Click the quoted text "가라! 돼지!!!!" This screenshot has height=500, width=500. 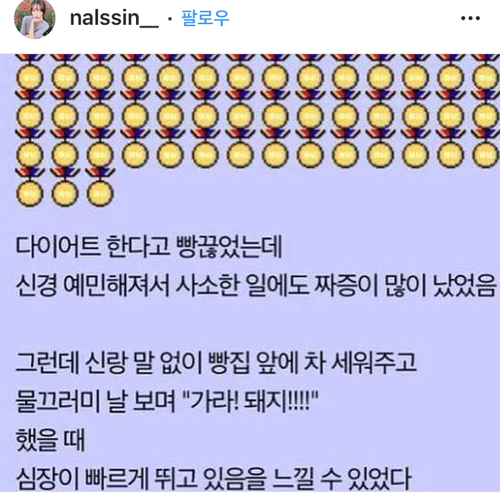tap(251, 401)
